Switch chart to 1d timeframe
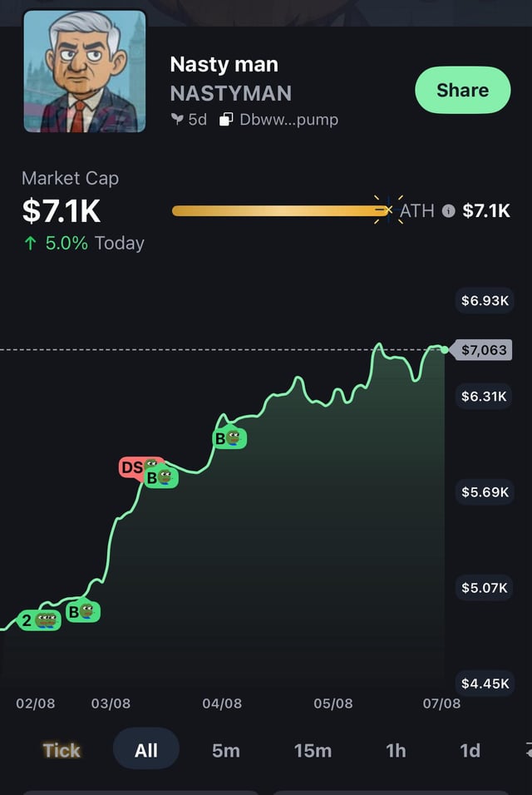532x795 pixels. [470, 750]
